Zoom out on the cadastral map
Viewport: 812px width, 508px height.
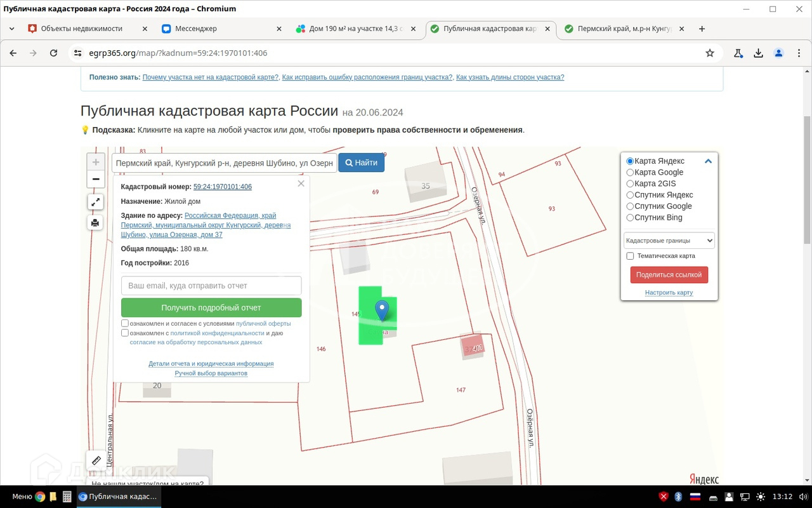pos(96,179)
